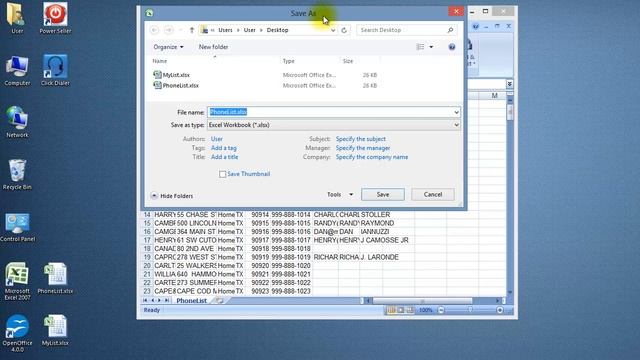
Task: Launch Click Dialer shortcut
Action: coord(55,70)
